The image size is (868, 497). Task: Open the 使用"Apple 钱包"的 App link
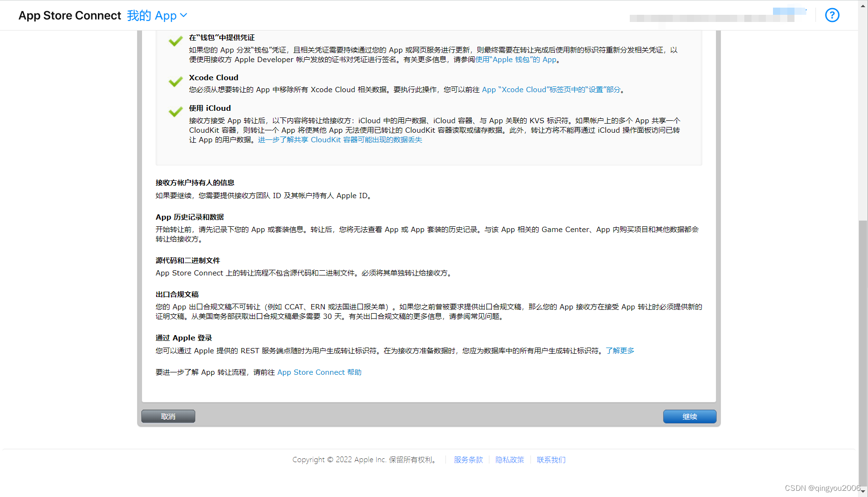(516, 60)
